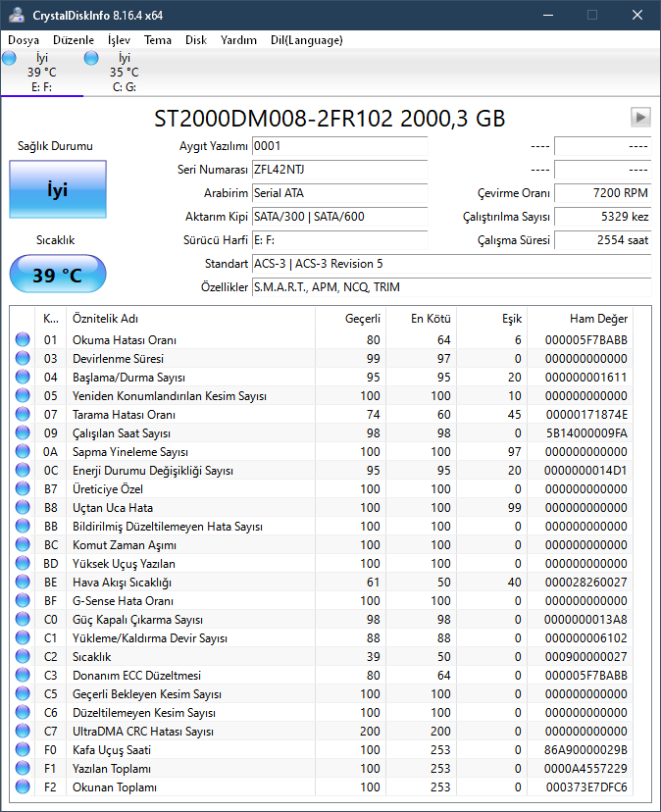Click status orb for Okunan Toplamı row
The height and width of the screenshot is (812, 661).
23,787
